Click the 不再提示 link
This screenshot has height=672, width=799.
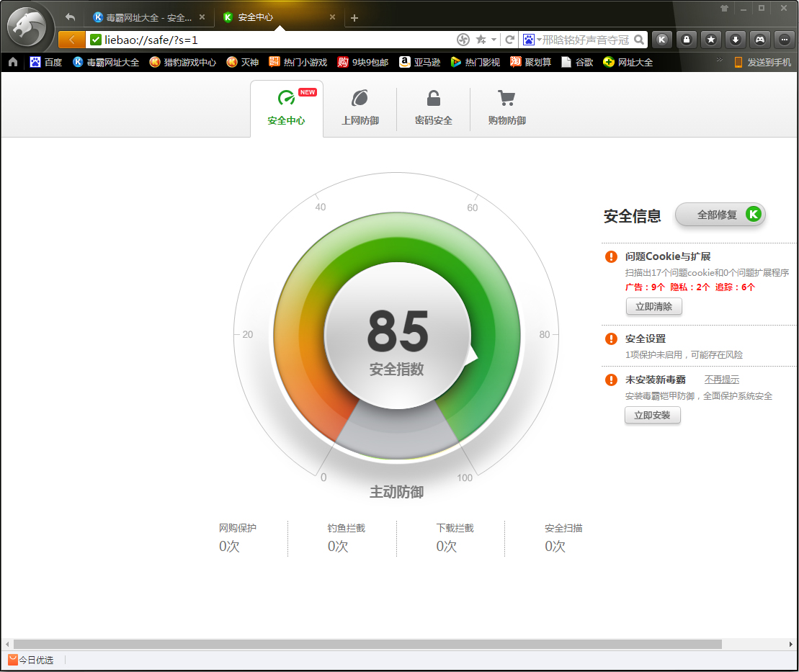721,379
